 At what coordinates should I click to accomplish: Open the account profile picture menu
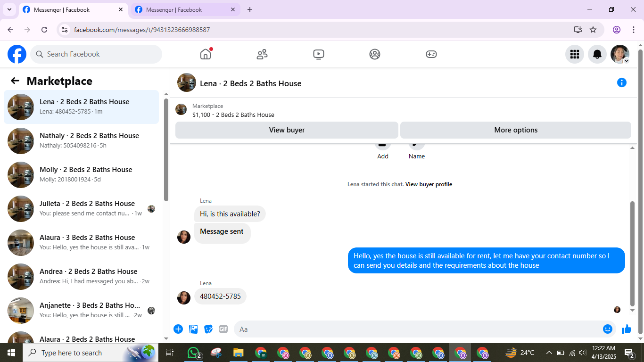click(620, 54)
